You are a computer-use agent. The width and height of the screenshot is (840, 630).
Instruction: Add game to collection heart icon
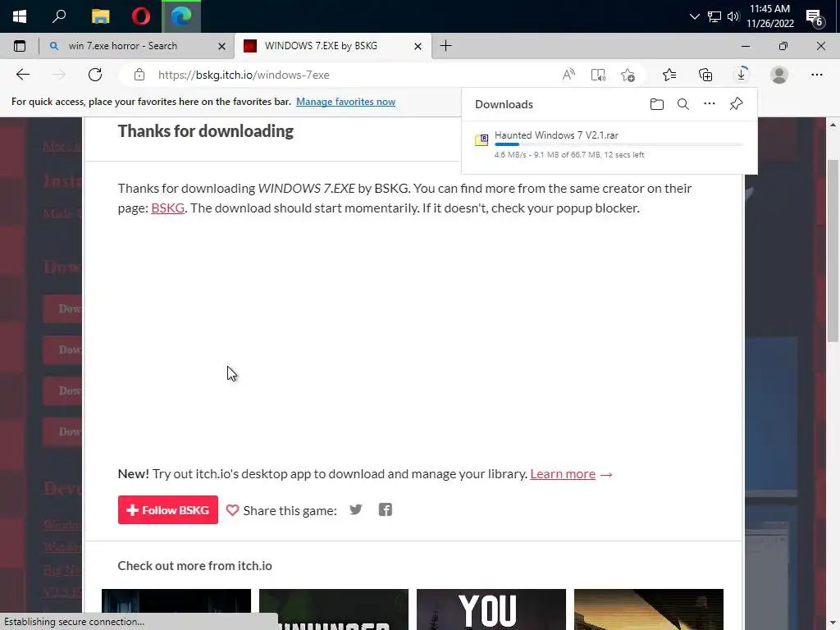coord(232,510)
